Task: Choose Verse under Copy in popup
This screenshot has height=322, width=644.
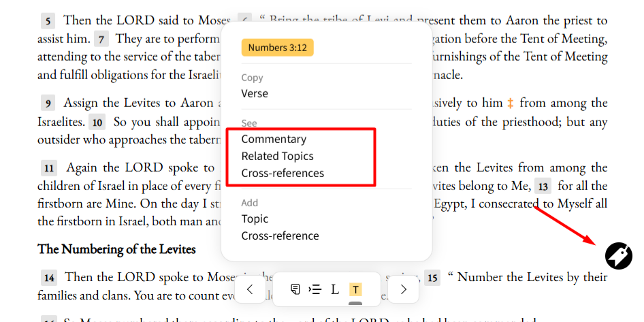Action: click(x=255, y=94)
